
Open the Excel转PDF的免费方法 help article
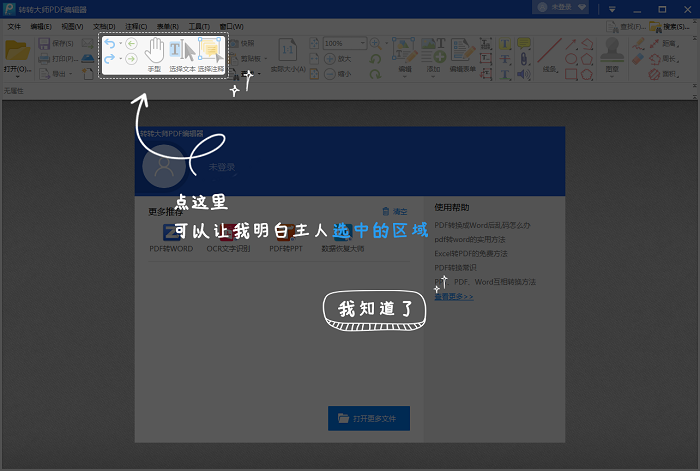tap(471, 254)
